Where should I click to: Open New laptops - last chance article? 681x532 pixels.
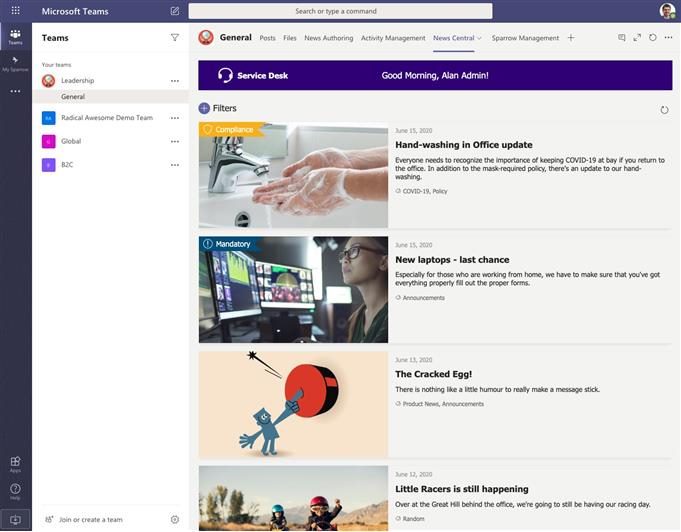point(452,260)
